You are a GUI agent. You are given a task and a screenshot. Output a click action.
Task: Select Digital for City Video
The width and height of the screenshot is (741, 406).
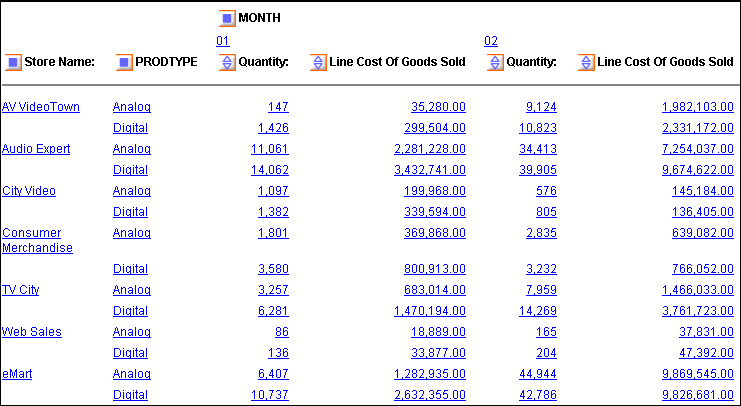130,212
